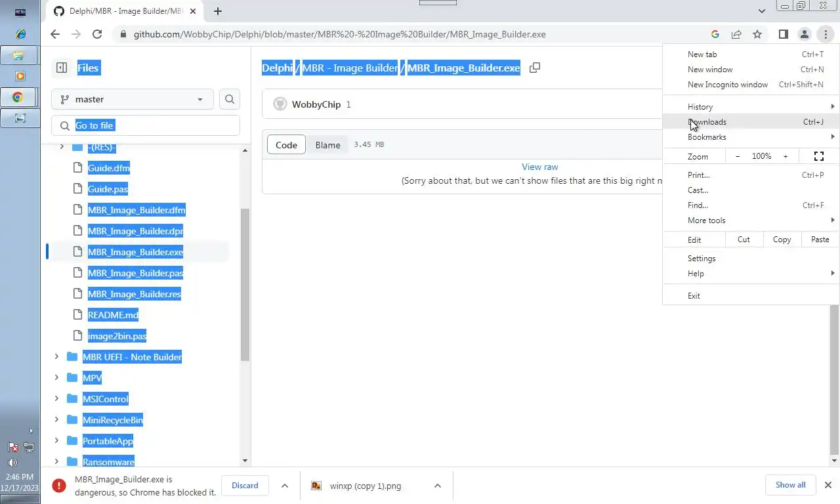Expand the MPV folder
The height and width of the screenshot is (504, 840).
[56, 378]
